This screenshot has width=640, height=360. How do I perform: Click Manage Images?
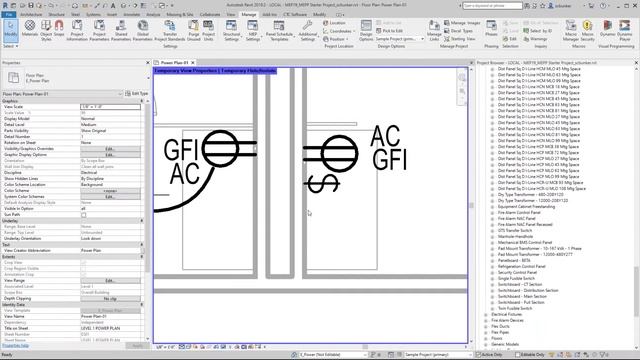[x=462, y=23]
